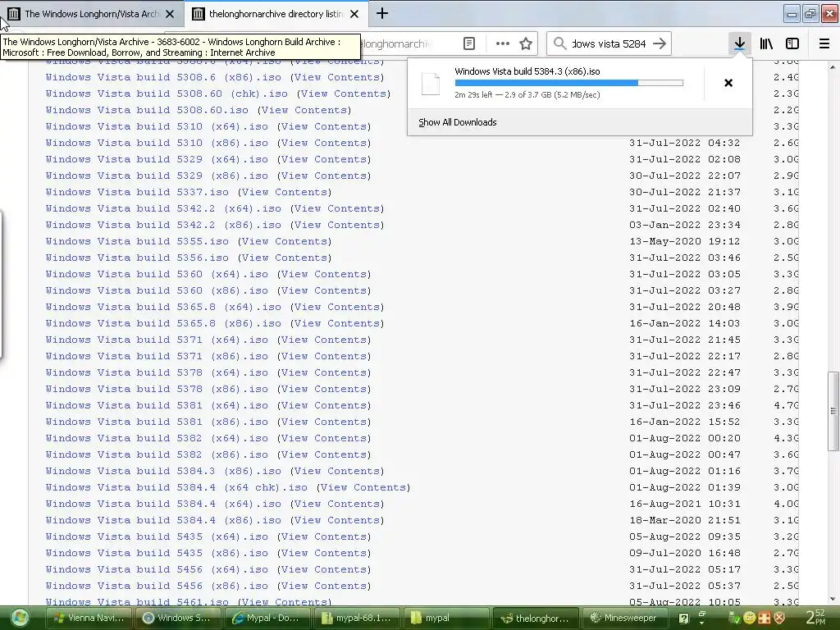Click the 13-May-2020 19:12 date text
Screen dimensions: 840x630
pyautogui.click(x=685, y=241)
